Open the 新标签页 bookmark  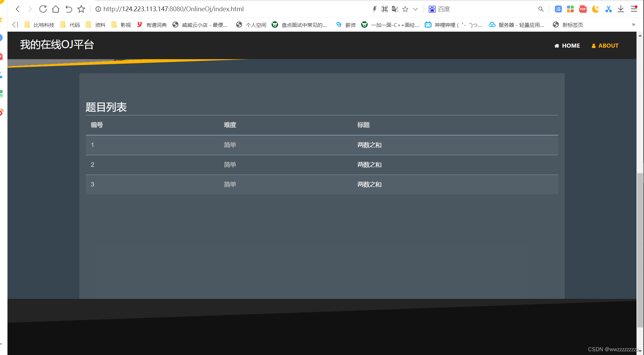[x=568, y=25]
